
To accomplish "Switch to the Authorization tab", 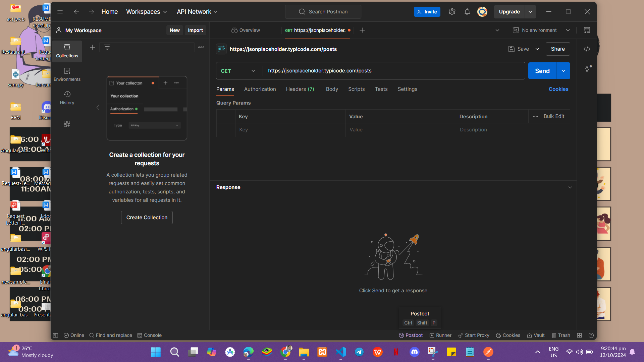I will point(260,89).
